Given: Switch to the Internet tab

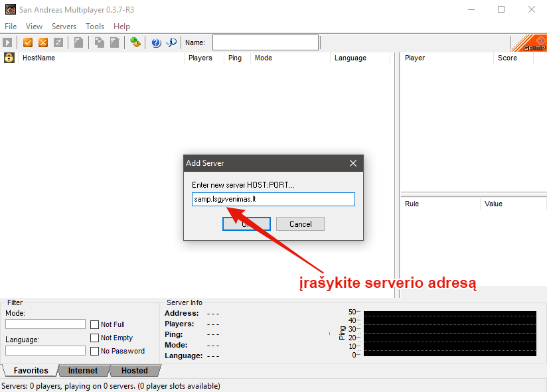Looking at the screenshot, I should coord(83,371).
